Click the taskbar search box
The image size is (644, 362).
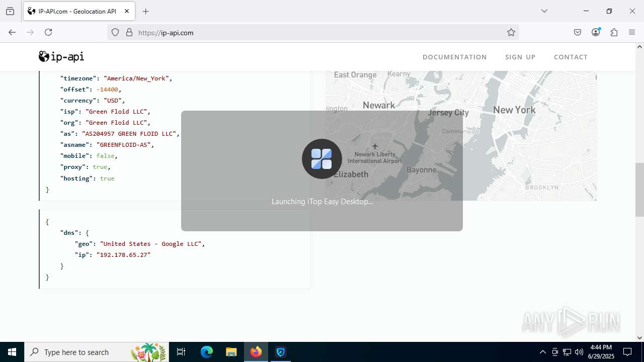pos(97,352)
